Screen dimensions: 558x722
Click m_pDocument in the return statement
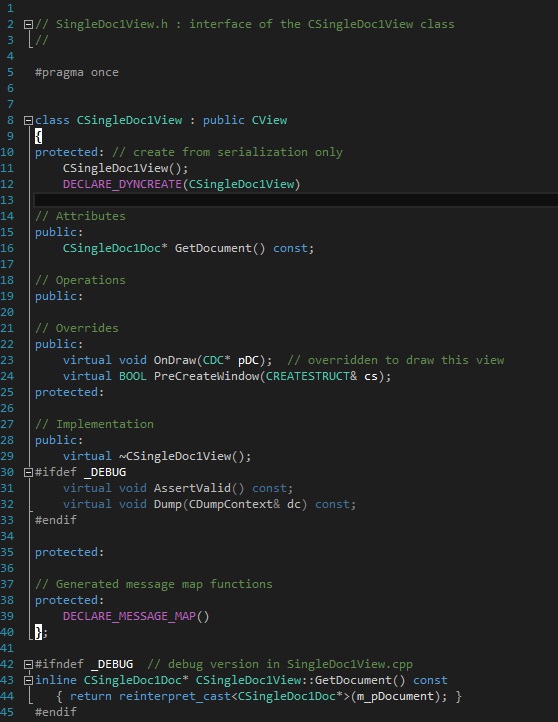tap(395, 696)
